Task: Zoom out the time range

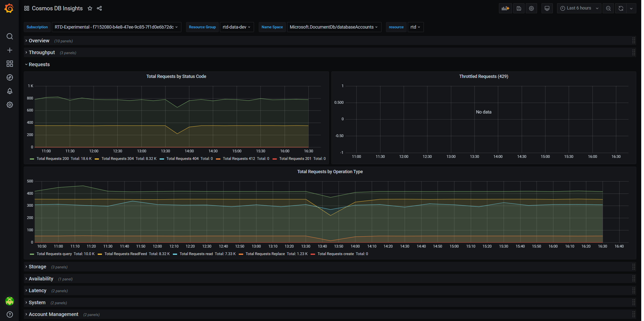Action: click(608, 8)
